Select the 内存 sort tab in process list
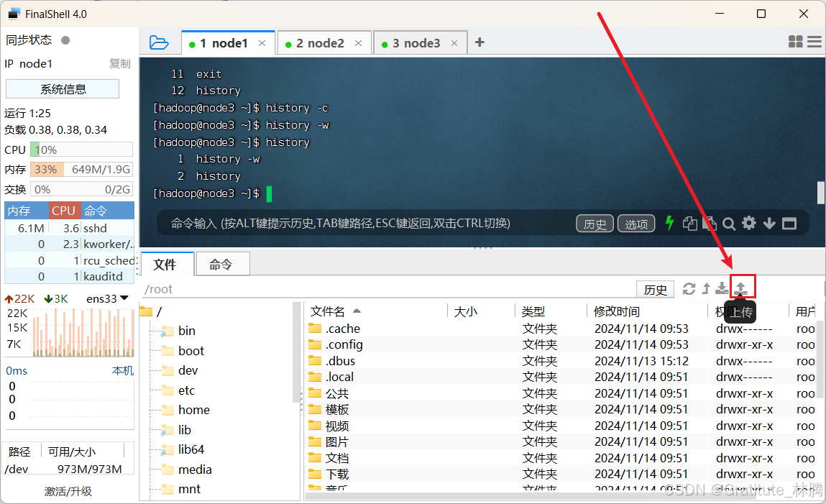 (x=27, y=211)
